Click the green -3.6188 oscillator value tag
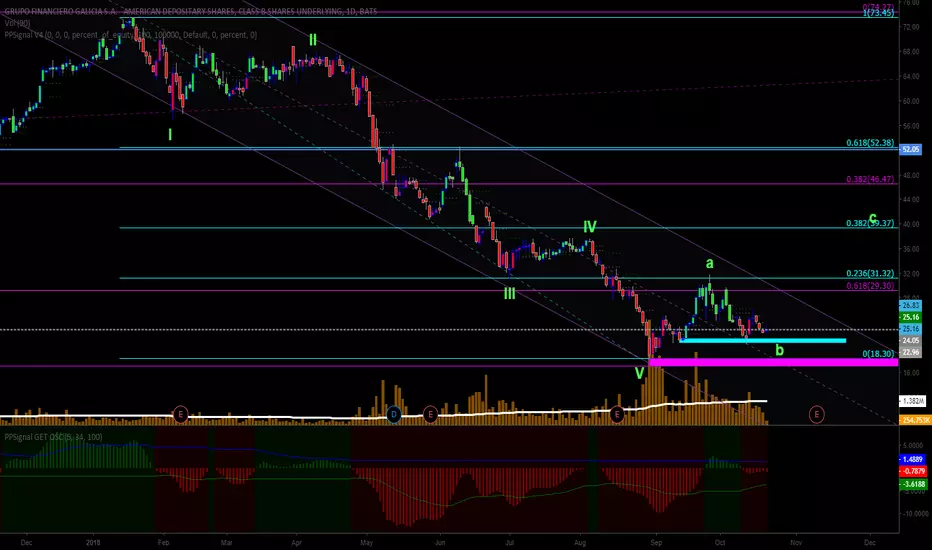This screenshot has width=932, height=550. point(913,484)
